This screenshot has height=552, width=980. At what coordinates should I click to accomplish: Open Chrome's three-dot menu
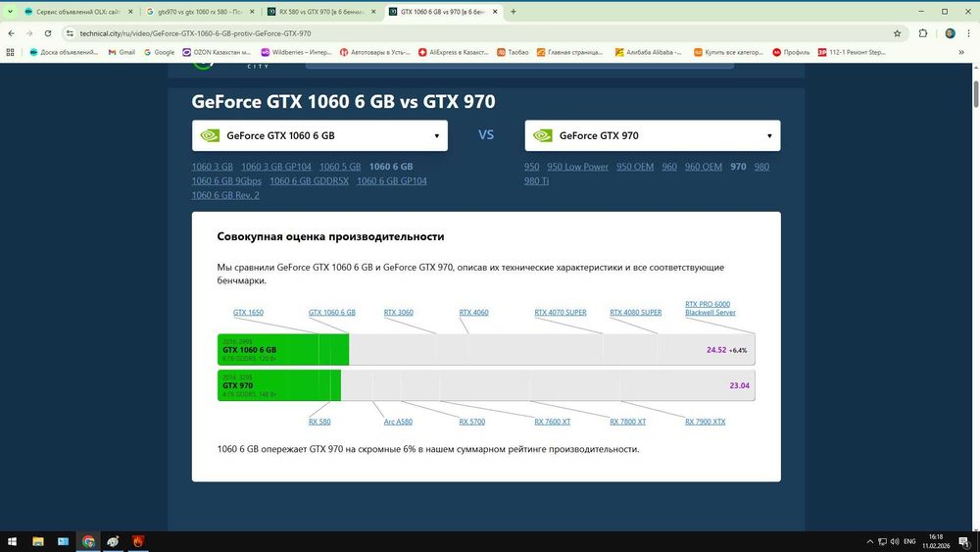969,33
